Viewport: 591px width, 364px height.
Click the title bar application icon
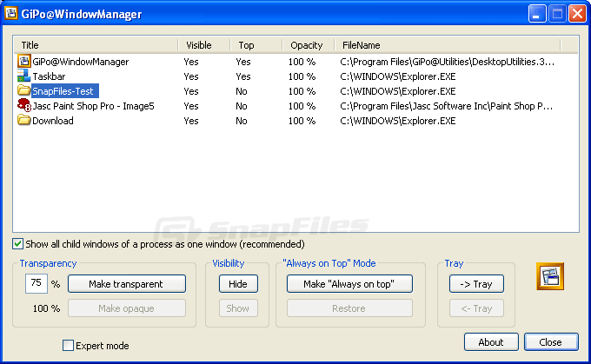[x=11, y=14]
